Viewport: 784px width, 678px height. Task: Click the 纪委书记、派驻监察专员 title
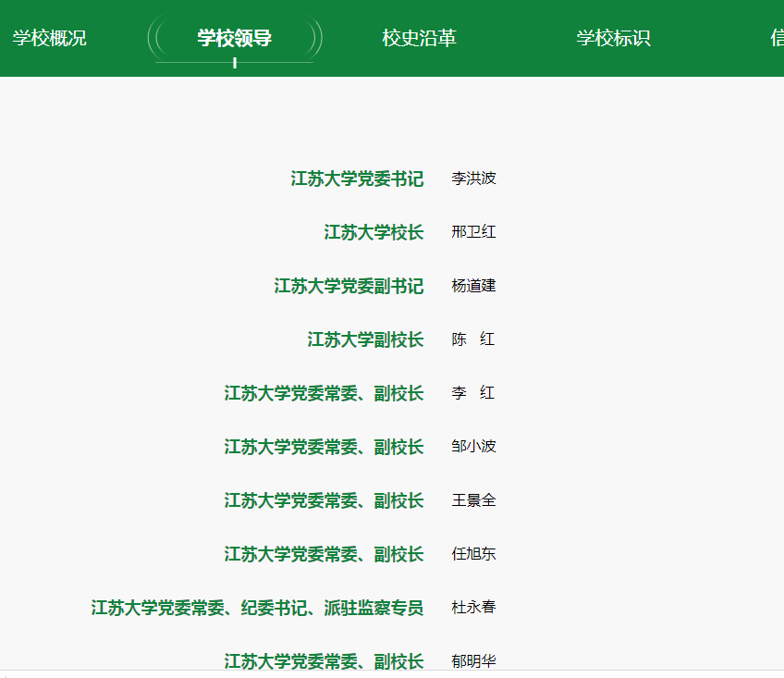point(257,608)
